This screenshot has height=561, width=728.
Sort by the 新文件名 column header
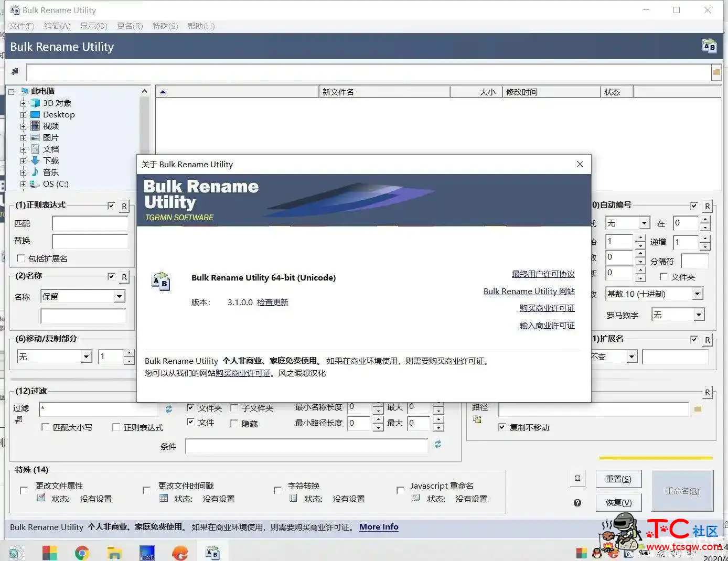pyautogui.click(x=384, y=92)
